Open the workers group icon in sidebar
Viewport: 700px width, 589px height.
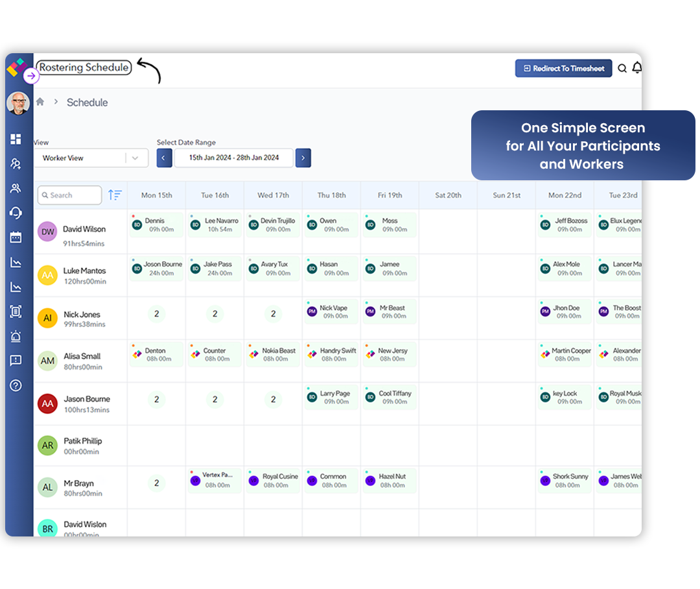pos(16,188)
